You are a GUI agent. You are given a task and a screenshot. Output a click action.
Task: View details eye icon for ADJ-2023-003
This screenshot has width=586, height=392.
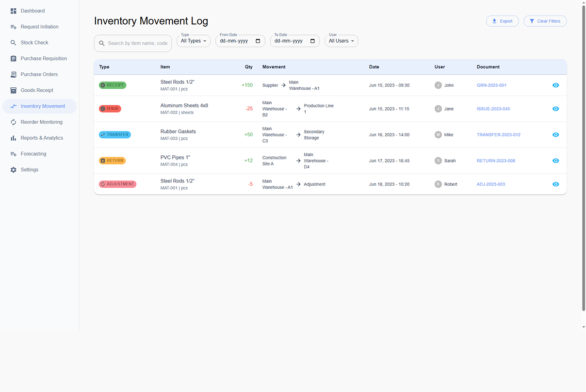(556, 184)
